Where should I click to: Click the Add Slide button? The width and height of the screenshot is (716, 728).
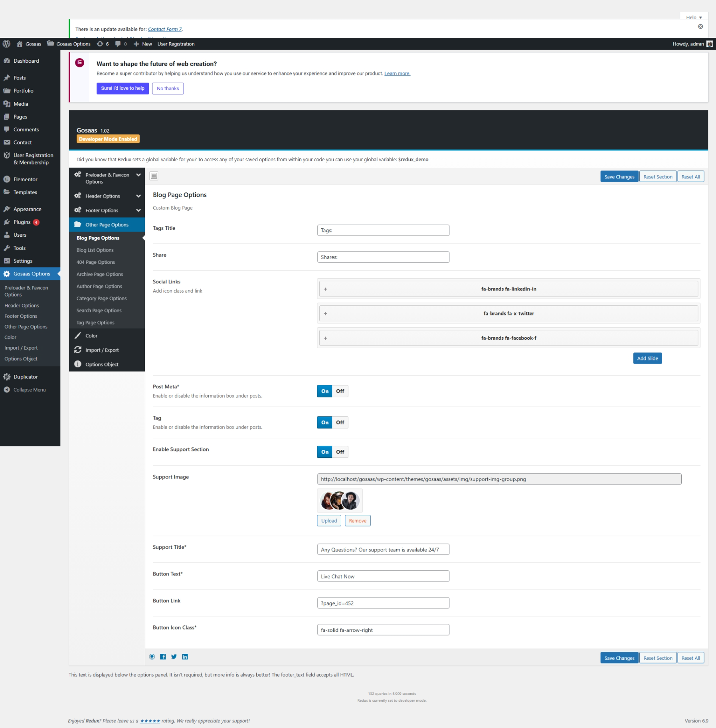[647, 358]
